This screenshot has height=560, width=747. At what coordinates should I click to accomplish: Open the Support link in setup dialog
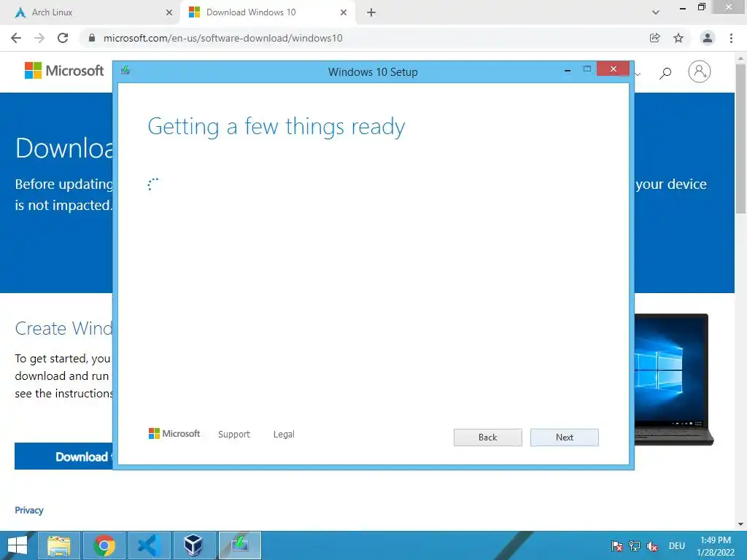(234, 435)
